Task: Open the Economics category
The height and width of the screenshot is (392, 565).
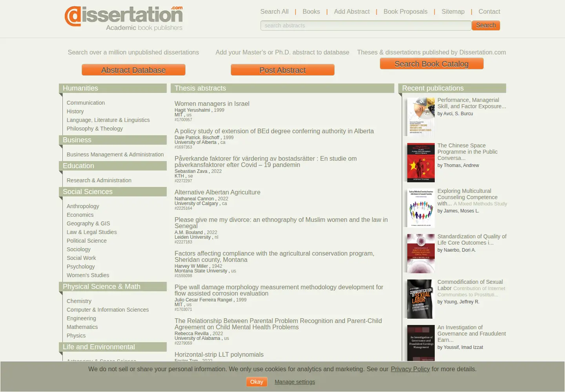Action: [x=80, y=215]
